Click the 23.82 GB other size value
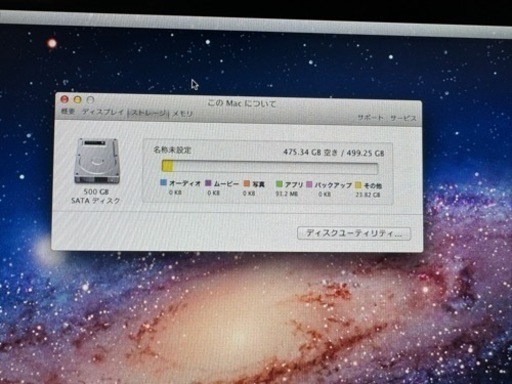The image size is (512, 384). [x=368, y=194]
